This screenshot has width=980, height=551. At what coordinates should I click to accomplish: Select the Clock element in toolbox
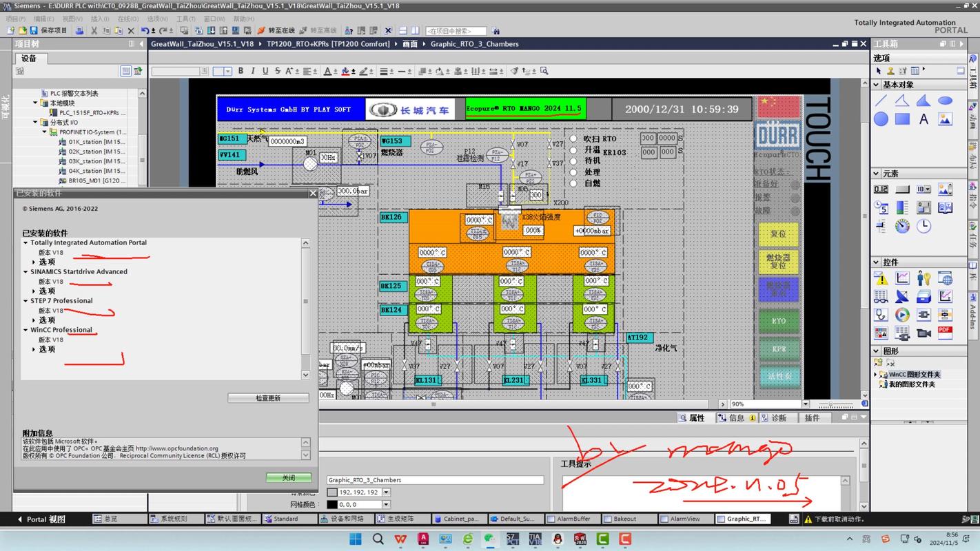[923, 225]
